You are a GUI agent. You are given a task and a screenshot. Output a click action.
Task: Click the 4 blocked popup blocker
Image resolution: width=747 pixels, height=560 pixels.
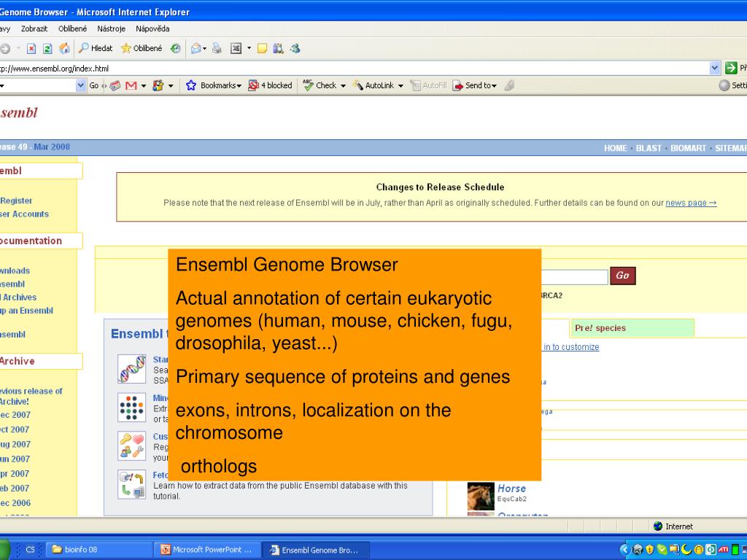click(270, 85)
